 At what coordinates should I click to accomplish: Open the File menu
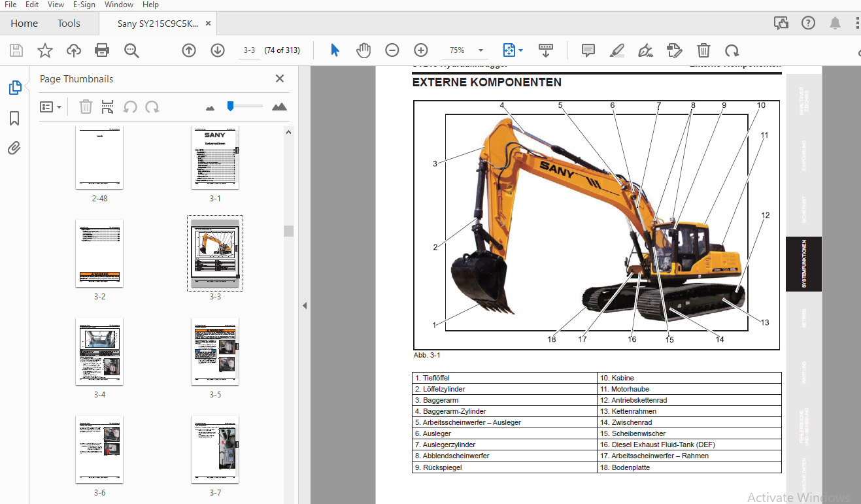point(10,5)
